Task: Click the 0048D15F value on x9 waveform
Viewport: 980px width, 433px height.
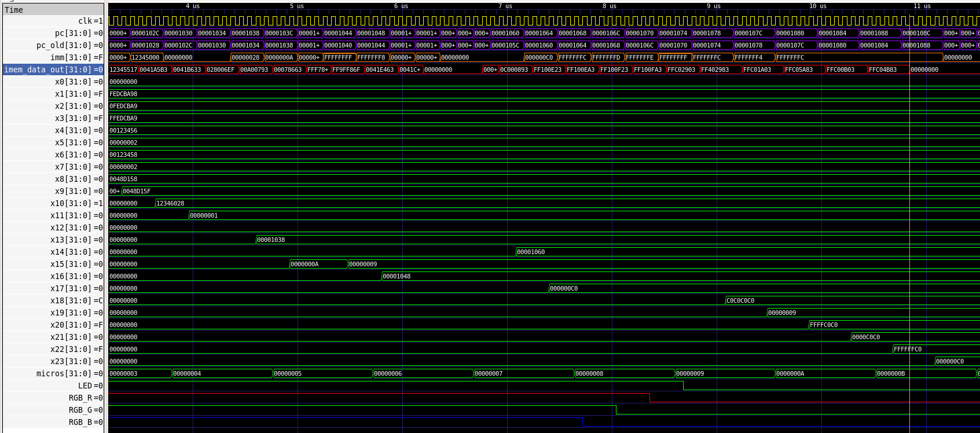Action: pyautogui.click(x=137, y=191)
